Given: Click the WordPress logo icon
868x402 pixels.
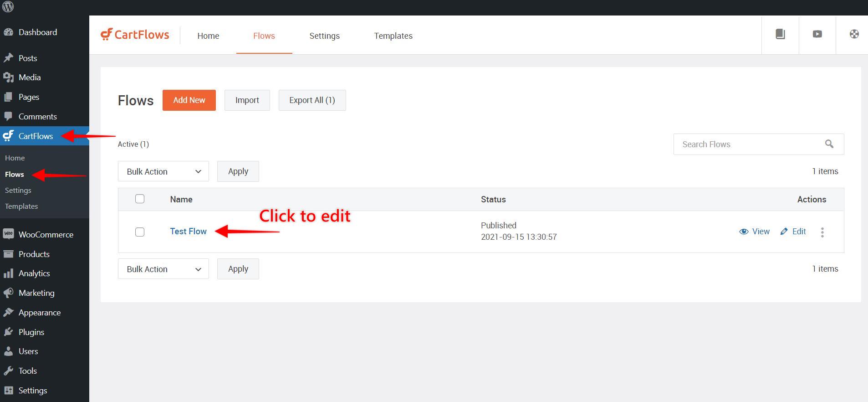Looking at the screenshot, I should pyautogui.click(x=8, y=7).
